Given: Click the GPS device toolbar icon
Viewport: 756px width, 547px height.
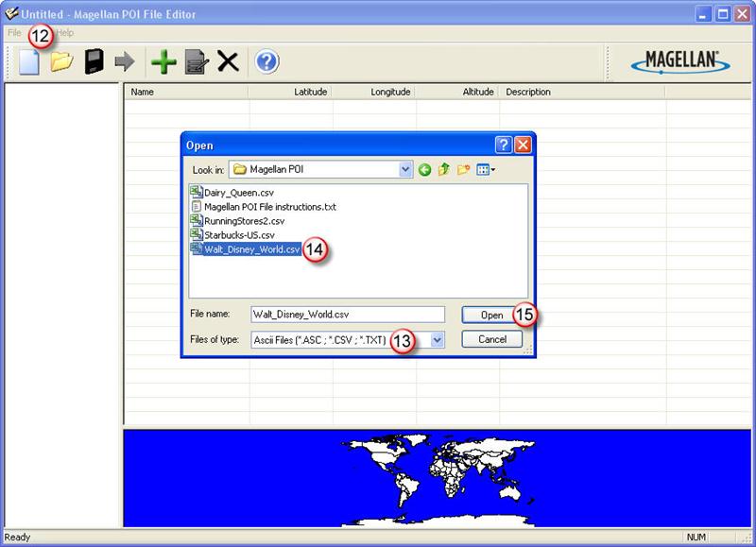Looking at the screenshot, I should click(94, 62).
